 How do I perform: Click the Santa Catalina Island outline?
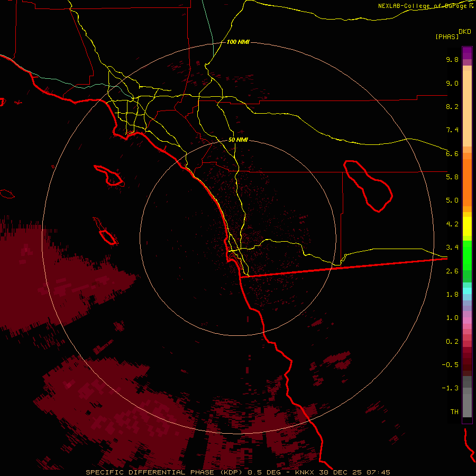[109, 176]
